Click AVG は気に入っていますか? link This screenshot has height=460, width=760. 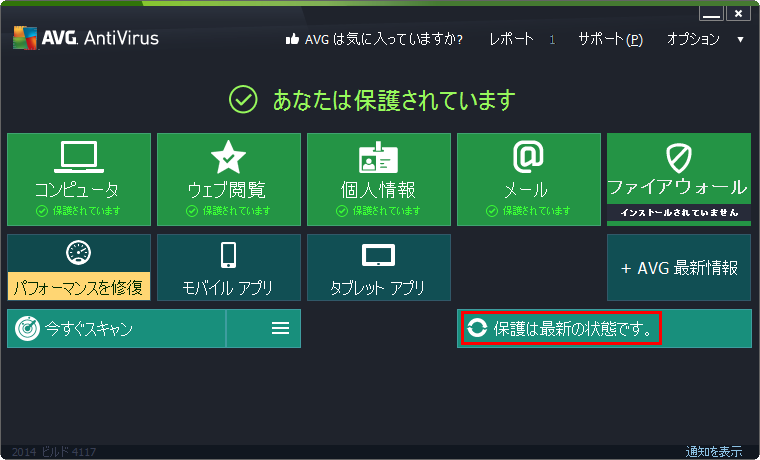click(x=383, y=39)
